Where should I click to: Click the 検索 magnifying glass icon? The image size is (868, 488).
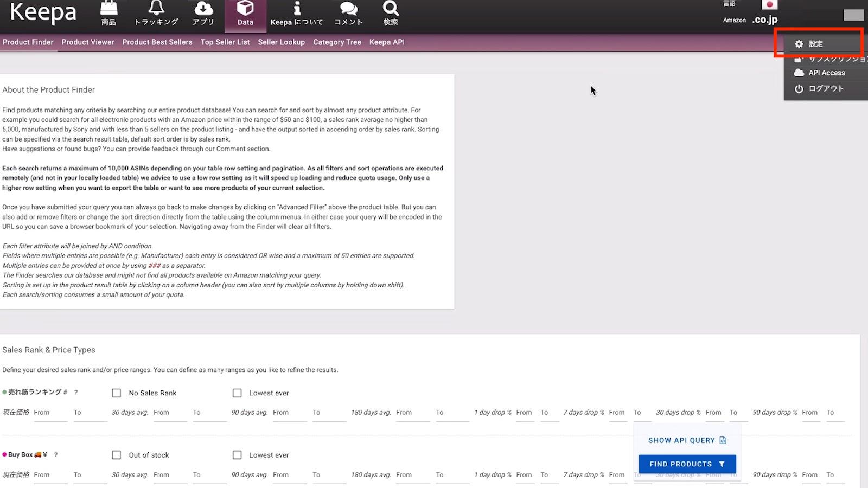[x=391, y=9]
